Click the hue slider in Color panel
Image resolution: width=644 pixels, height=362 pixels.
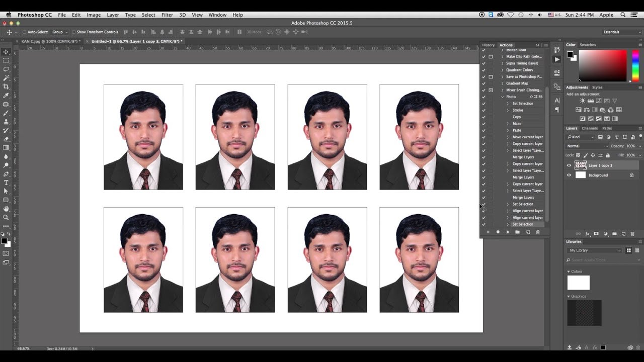[x=635, y=65]
